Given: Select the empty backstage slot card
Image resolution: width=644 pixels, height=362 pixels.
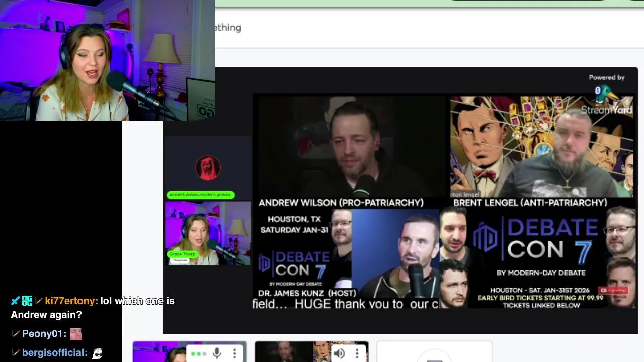Looking at the screenshot, I should click(x=434, y=351).
